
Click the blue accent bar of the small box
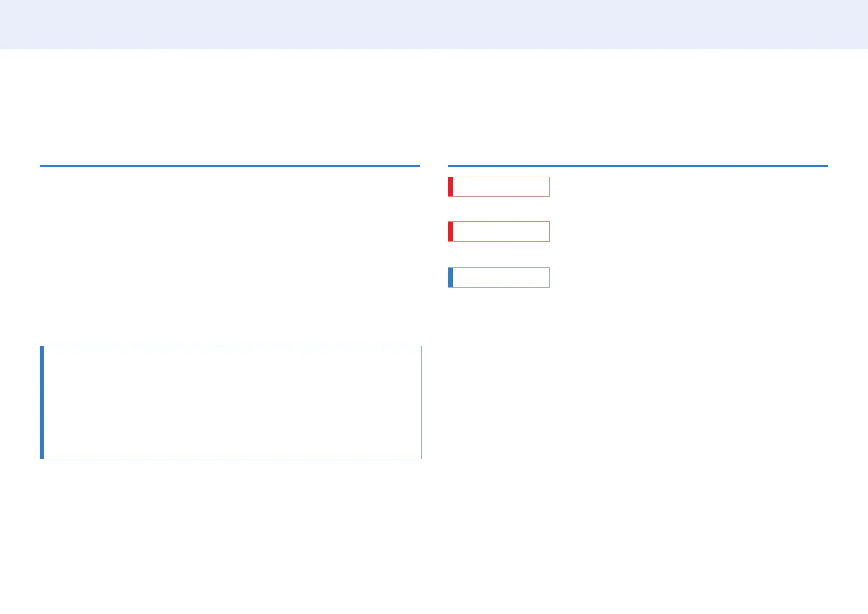[450, 277]
